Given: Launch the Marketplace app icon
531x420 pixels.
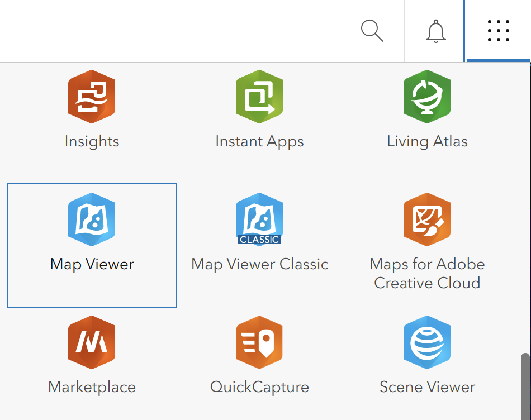Looking at the screenshot, I should 92,342.
